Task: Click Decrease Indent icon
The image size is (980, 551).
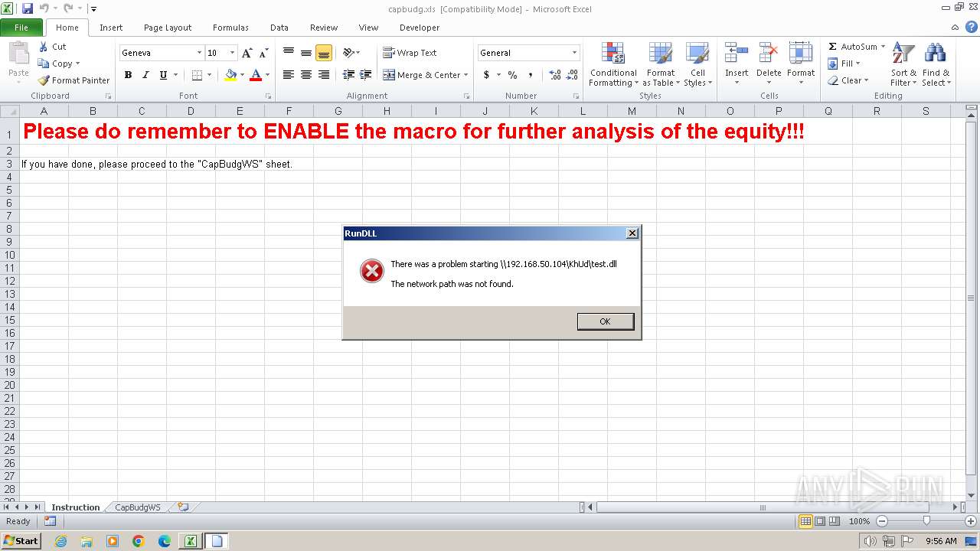Action: pos(348,75)
